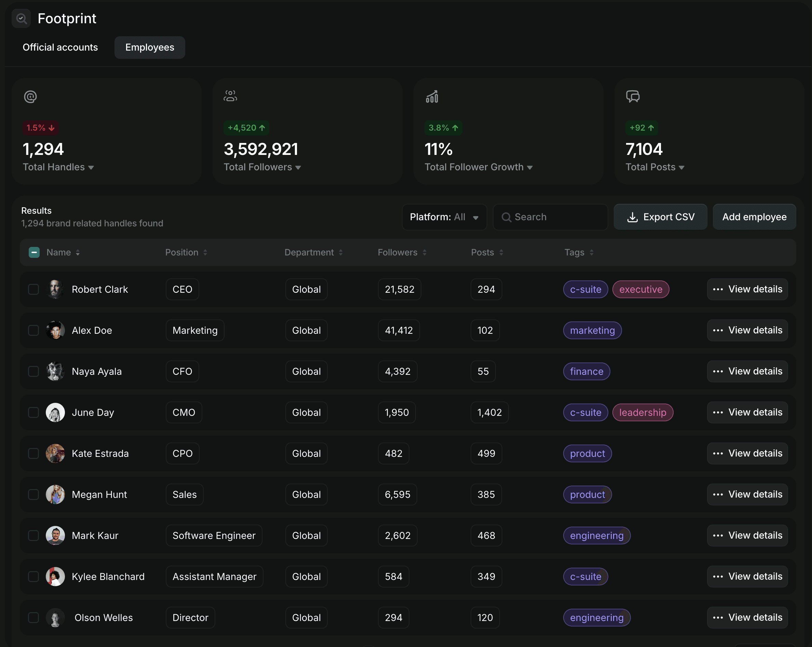812x647 pixels.
Task: Click the Add employee button
Action: point(754,217)
